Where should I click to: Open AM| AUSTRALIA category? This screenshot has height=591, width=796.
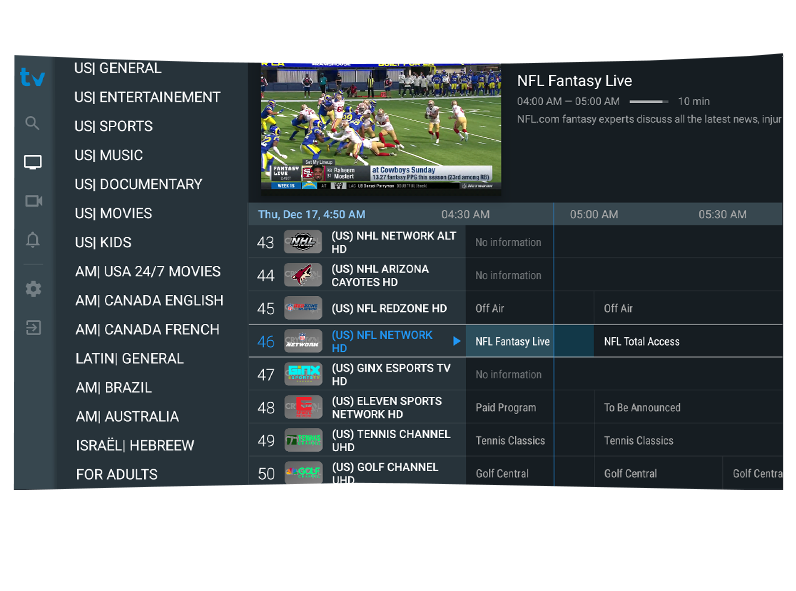coord(127,416)
